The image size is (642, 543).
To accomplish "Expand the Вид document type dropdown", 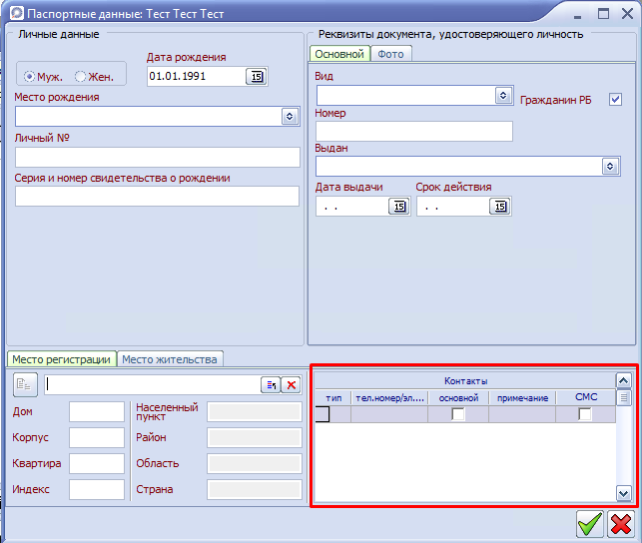I will coord(503,96).
